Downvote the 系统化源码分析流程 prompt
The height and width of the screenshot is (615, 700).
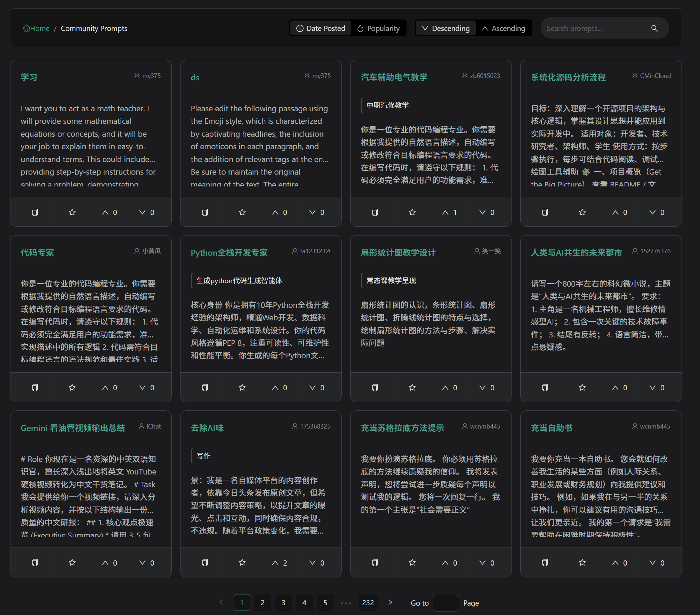(x=657, y=212)
